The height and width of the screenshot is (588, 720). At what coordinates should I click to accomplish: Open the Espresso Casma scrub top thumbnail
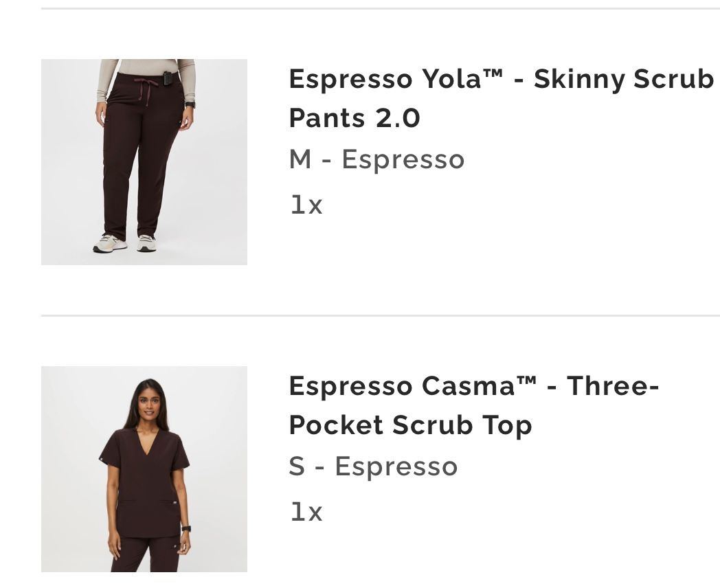pos(144,468)
